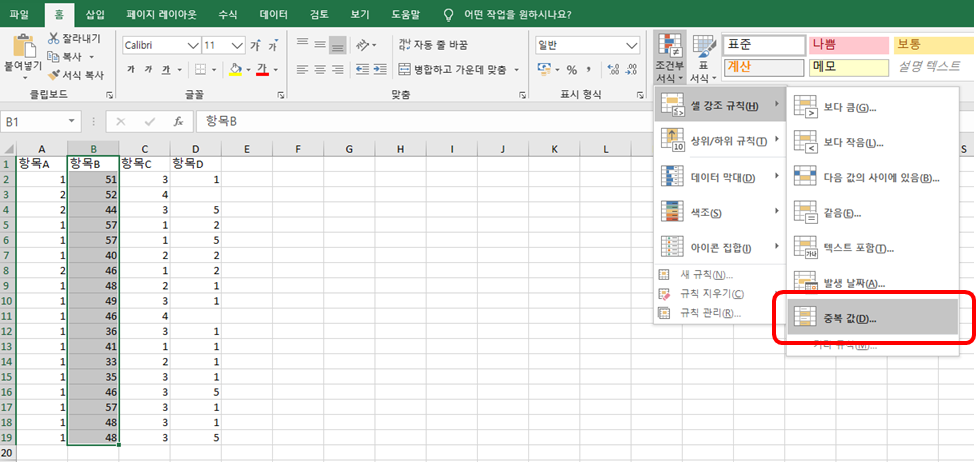
Task: Select the 보통 cell style
Action: (935, 45)
